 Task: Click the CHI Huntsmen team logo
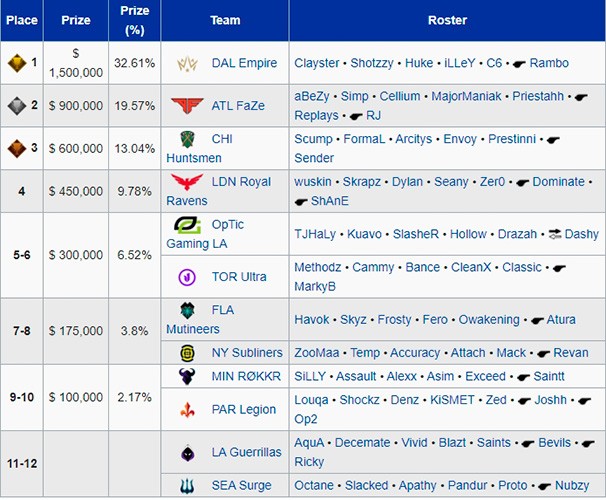(187, 139)
